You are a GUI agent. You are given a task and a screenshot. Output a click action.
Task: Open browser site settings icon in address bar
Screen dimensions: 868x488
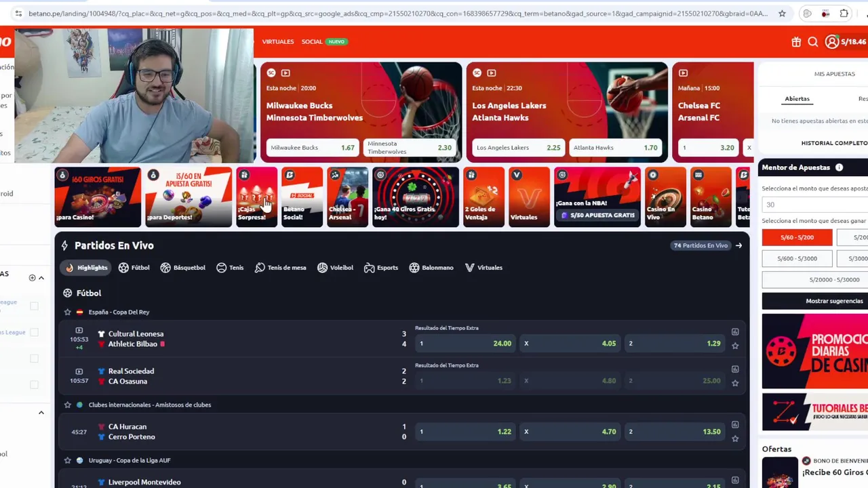pyautogui.click(x=18, y=14)
